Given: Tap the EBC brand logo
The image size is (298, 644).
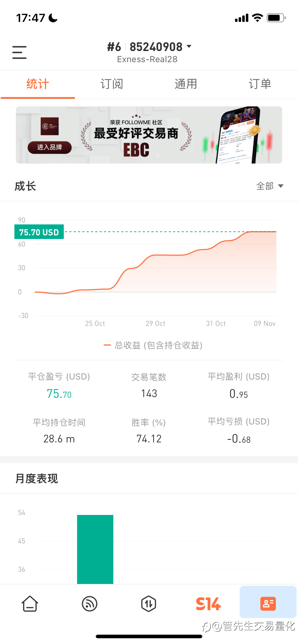Looking at the screenshot, I should [x=50, y=126].
